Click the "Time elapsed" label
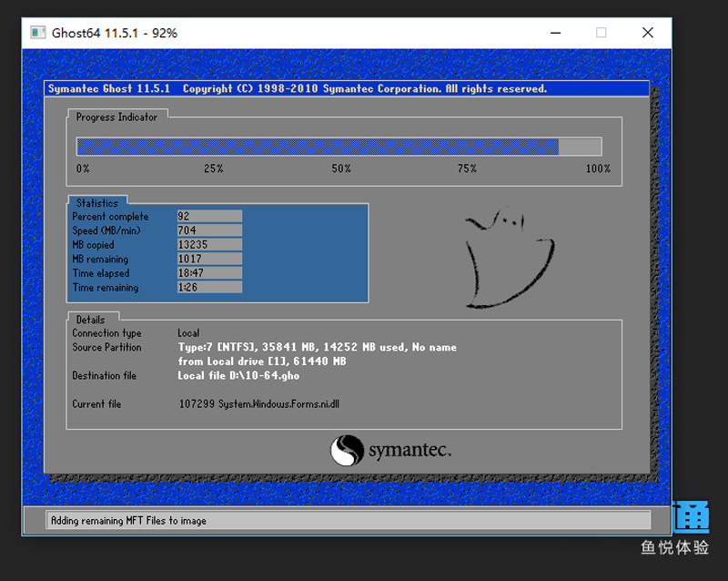This screenshot has height=581, width=728. [x=101, y=273]
